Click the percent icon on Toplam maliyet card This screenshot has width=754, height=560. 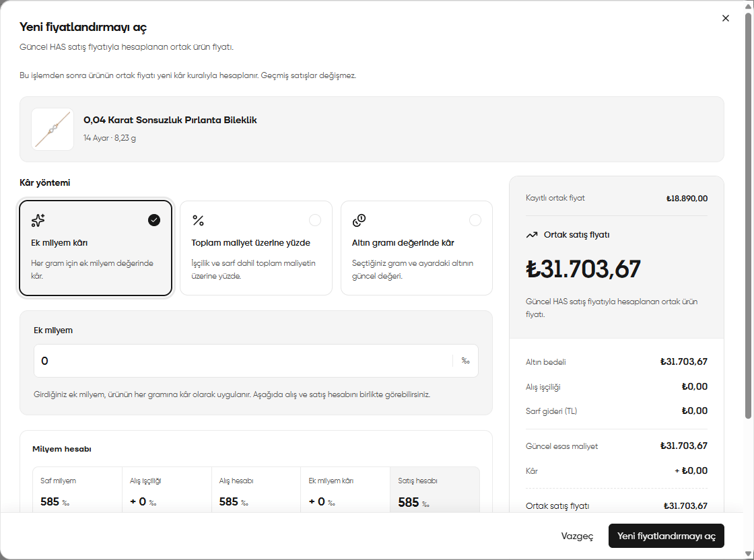pyautogui.click(x=198, y=220)
